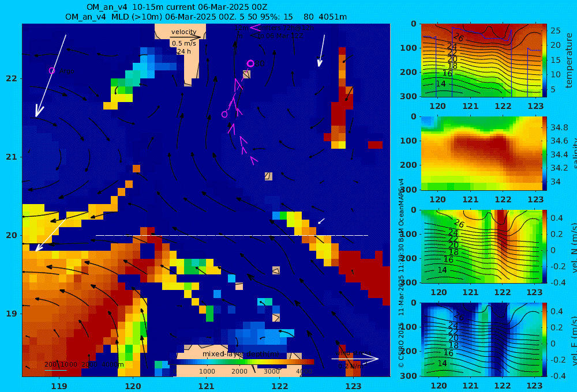Click the '3000' tick on mixed-layer colorbar
This screenshot has width=577, height=392.
coord(272,371)
